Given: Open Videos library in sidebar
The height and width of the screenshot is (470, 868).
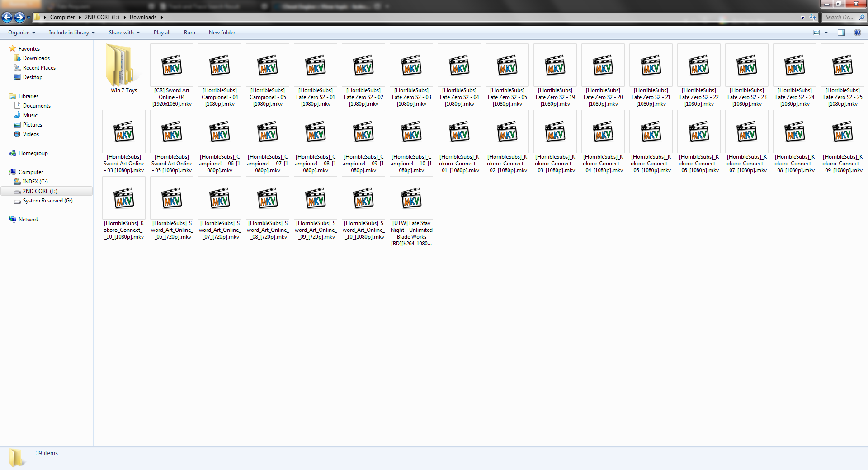Looking at the screenshot, I should (x=31, y=134).
